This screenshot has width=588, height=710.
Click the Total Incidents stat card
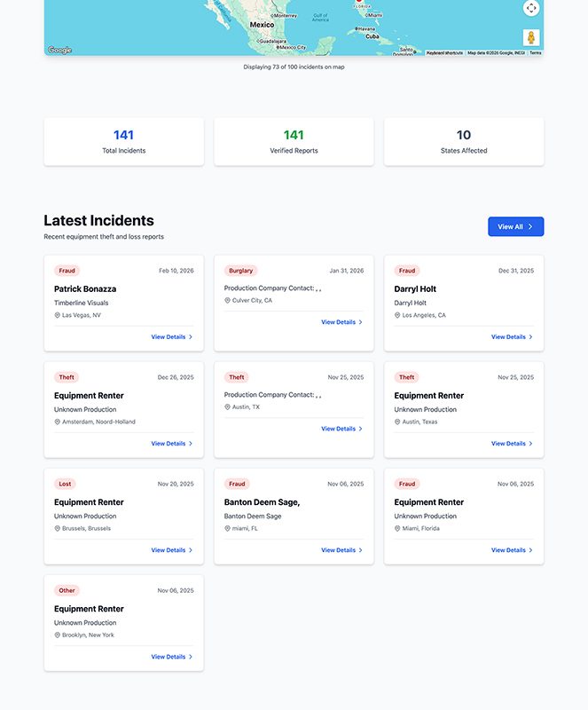124,142
